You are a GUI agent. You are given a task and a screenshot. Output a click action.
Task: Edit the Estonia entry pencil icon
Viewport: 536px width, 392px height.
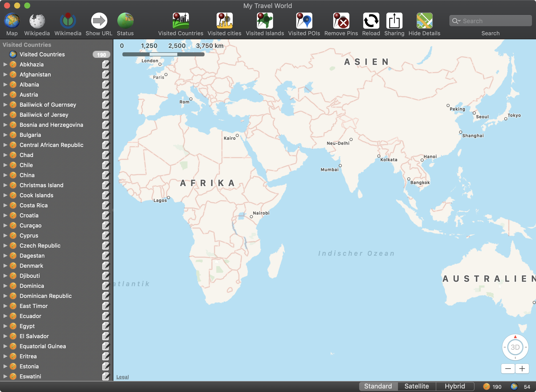[x=106, y=366]
